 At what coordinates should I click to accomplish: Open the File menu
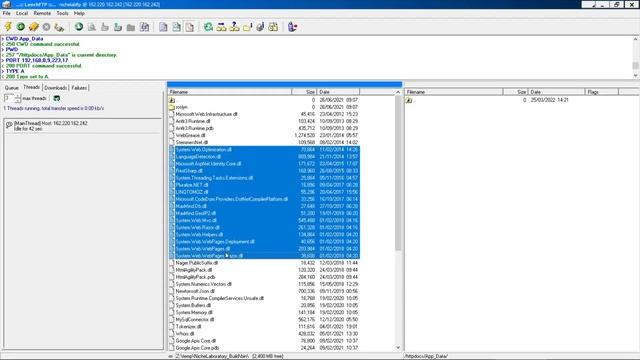tap(7, 13)
